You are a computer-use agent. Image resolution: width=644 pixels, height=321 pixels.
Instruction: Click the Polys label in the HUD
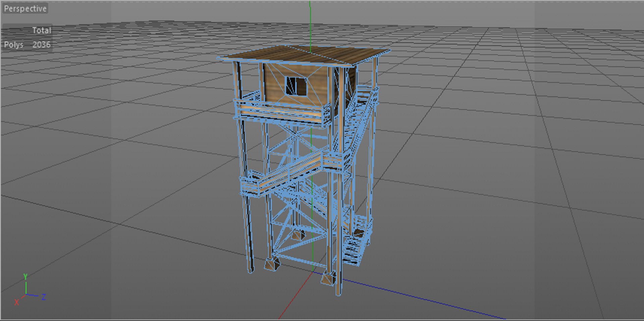(x=13, y=45)
